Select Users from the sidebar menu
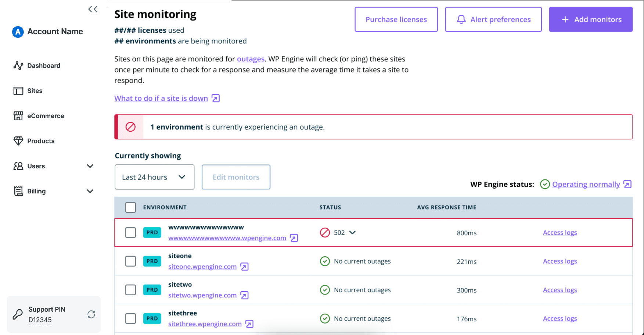The width and height of the screenshot is (644, 335). tap(36, 166)
